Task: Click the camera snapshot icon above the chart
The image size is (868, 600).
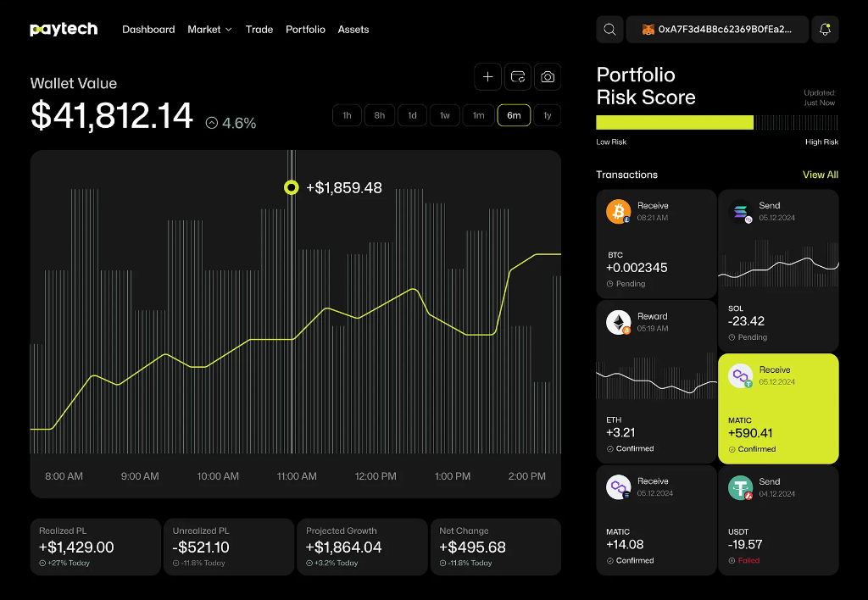Action: pos(547,76)
